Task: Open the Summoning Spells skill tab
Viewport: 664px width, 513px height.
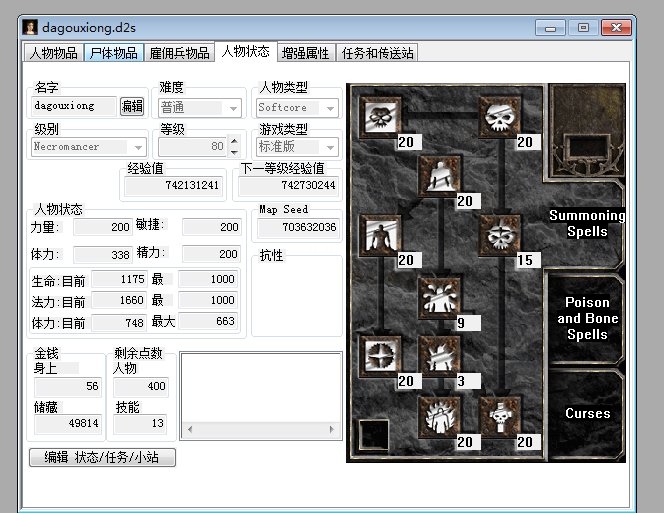Action: pyautogui.click(x=587, y=223)
